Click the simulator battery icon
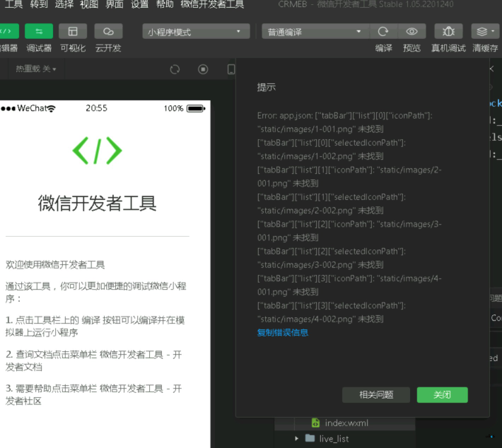The image size is (502, 448). tap(196, 108)
